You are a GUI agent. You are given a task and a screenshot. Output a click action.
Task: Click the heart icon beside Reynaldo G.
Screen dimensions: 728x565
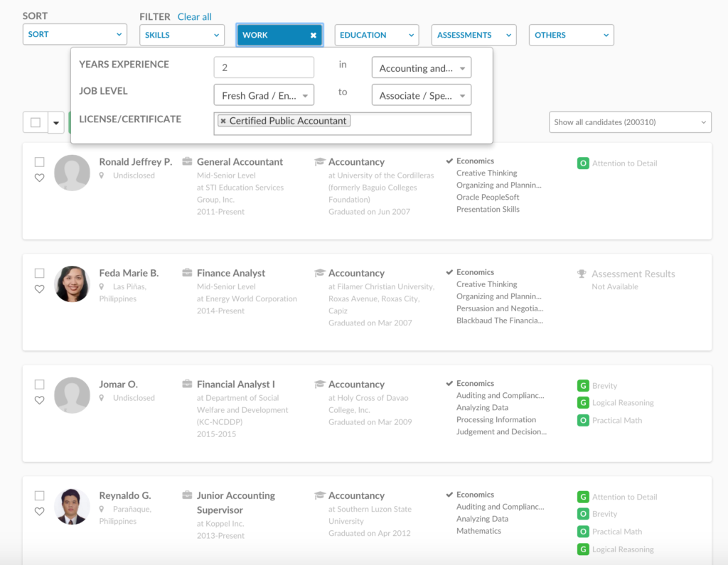pos(40,511)
